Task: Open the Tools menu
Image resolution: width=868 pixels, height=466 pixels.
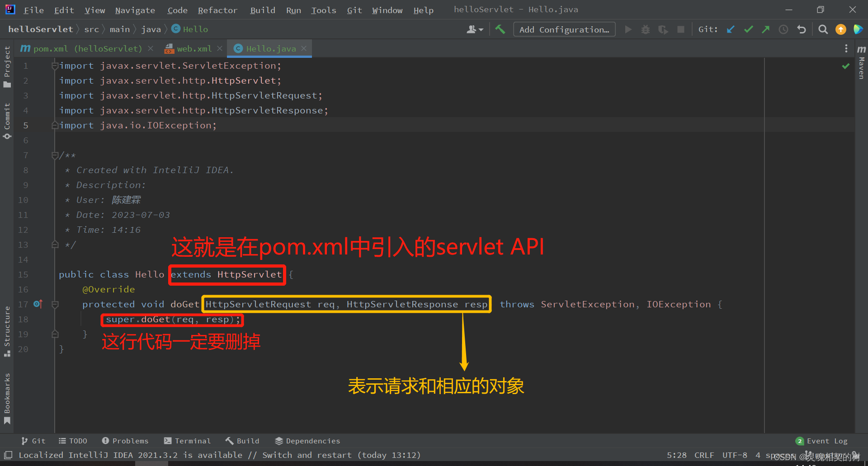Action: pos(323,10)
